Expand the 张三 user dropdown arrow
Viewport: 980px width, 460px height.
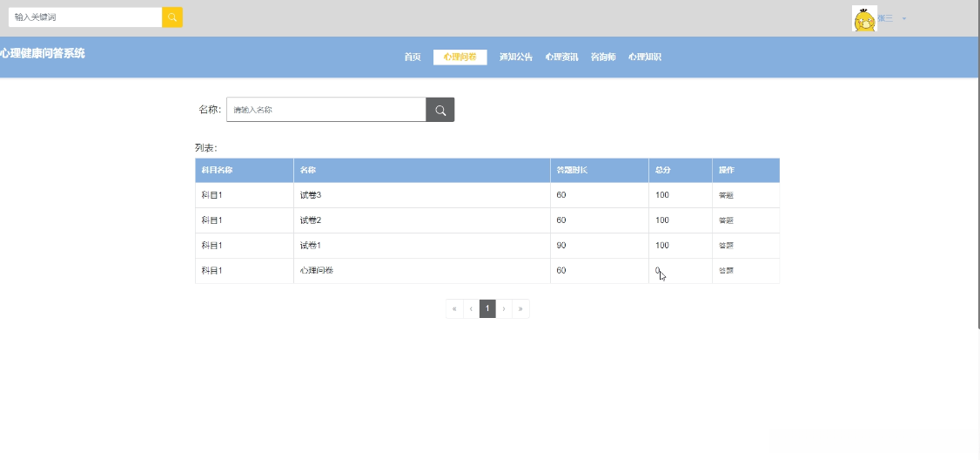(x=903, y=19)
